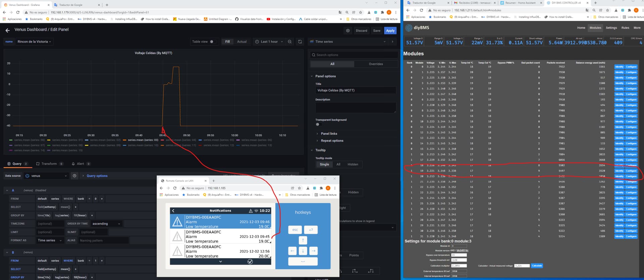Click the panel Title input field

pos(356,90)
